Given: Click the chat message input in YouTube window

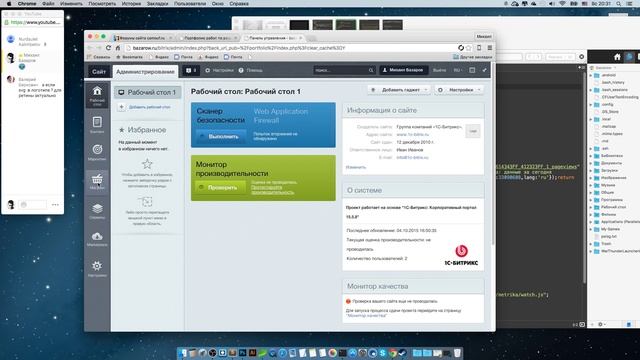Looking at the screenshot, I should click(x=33, y=204).
